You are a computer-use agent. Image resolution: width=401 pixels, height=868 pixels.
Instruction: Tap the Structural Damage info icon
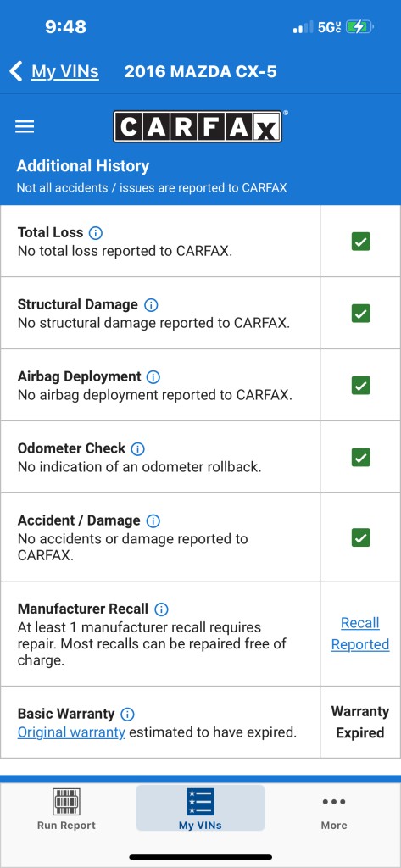click(x=151, y=305)
